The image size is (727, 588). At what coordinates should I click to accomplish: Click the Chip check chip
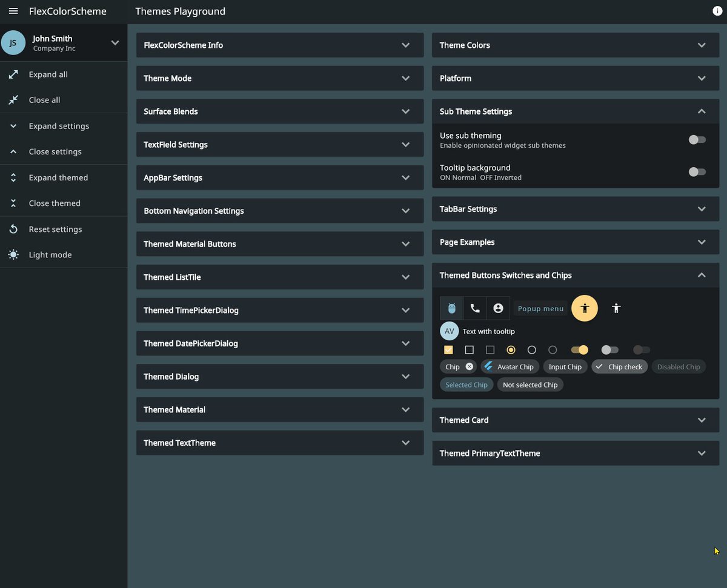point(620,366)
